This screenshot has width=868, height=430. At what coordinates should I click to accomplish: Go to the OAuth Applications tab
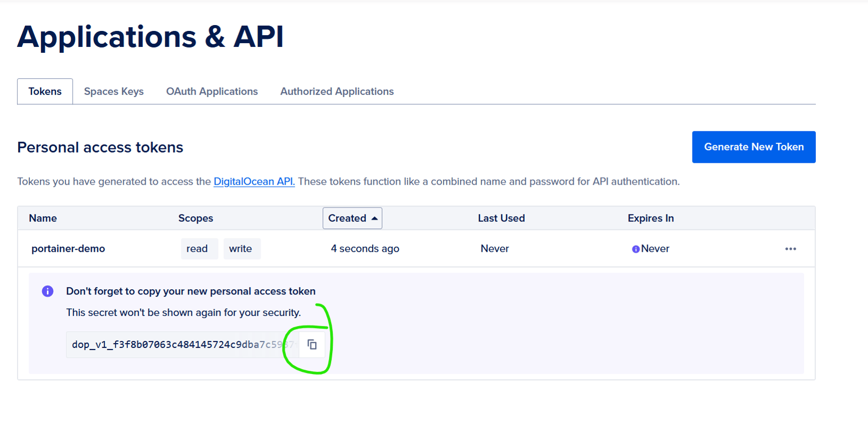click(x=212, y=91)
